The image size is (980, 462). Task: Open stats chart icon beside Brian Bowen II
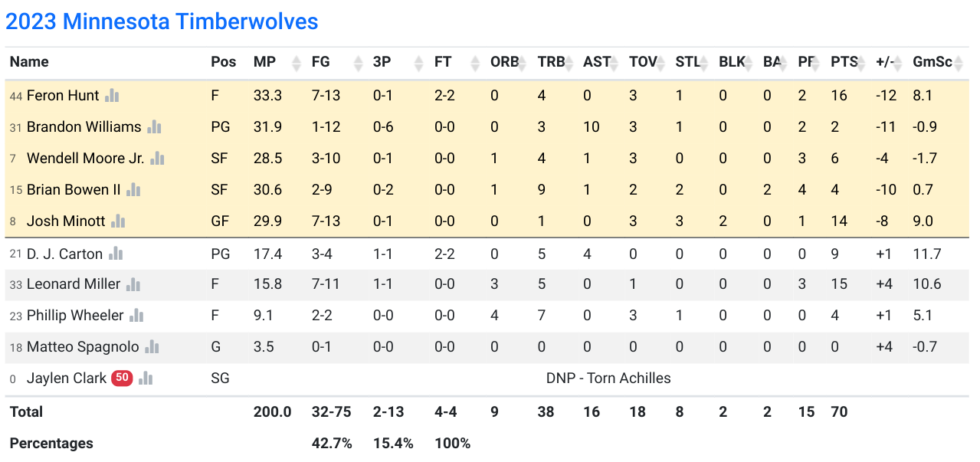click(133, 189)
